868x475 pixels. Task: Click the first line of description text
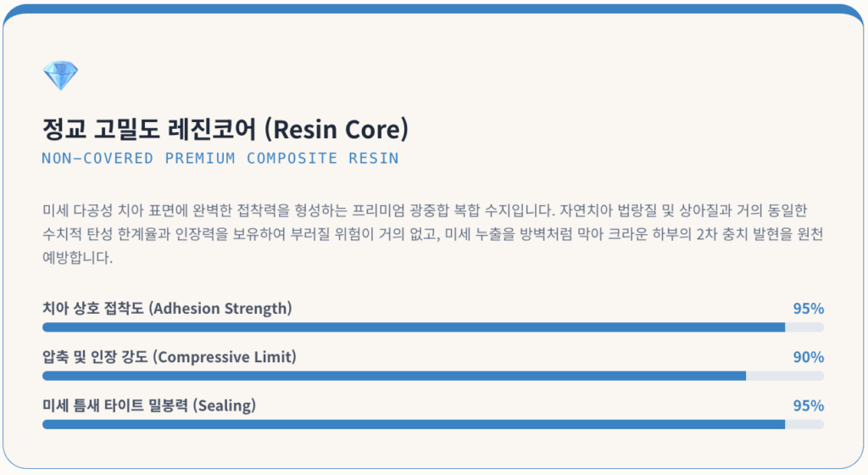click(425, 210)
